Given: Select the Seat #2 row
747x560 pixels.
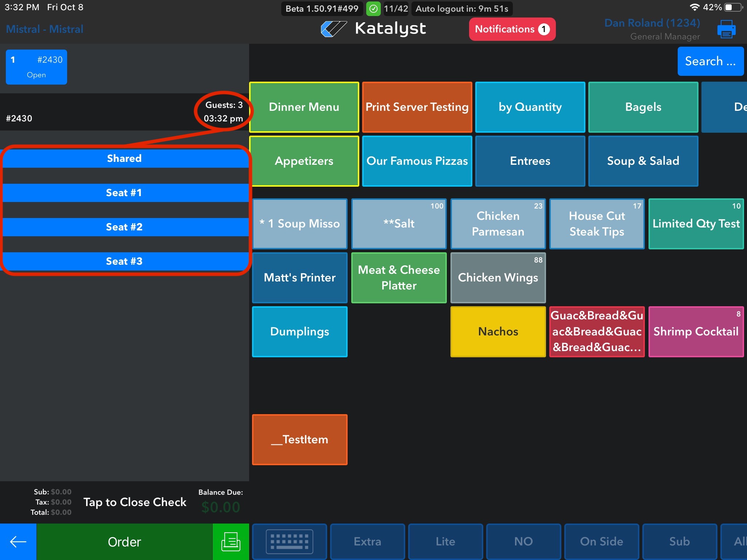Looking at the screenshot, I should point(124,227).
